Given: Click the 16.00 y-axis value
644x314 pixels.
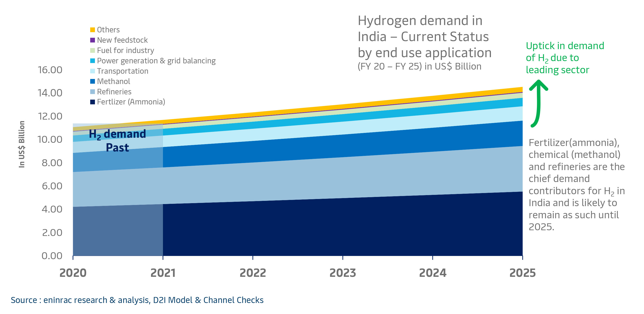Looking at the screenshot, I should pos(50,70).
